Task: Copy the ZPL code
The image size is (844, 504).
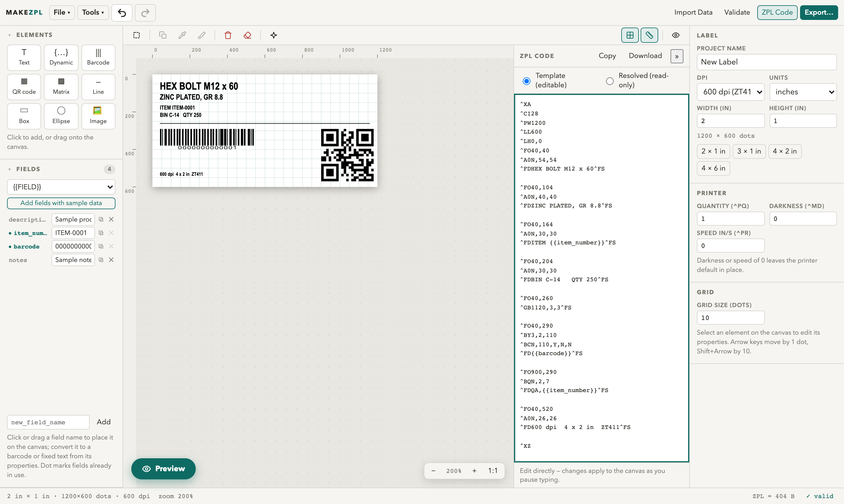Action: click(x=607, y=56)
